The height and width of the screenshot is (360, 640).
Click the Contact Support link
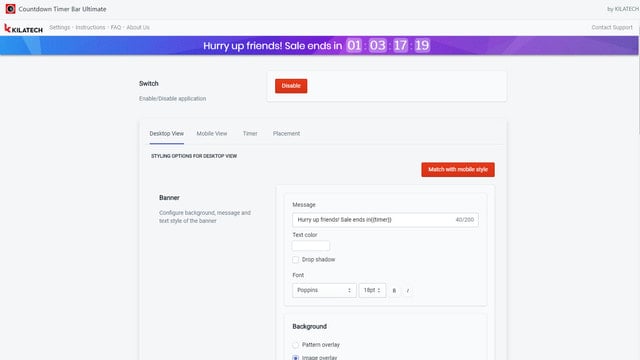pos(612,27)
